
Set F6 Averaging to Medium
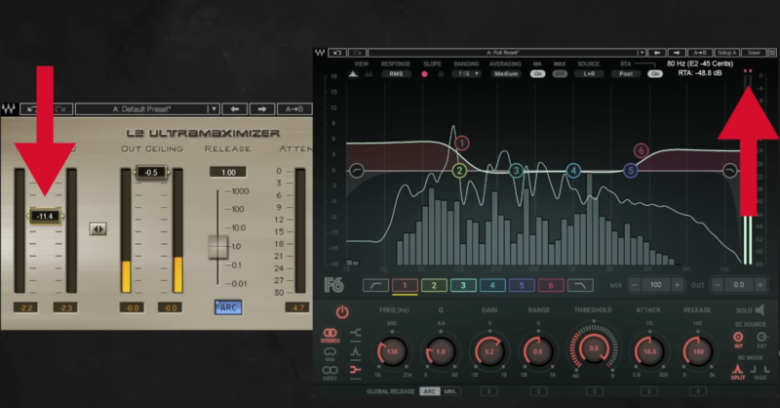[506, 74]
